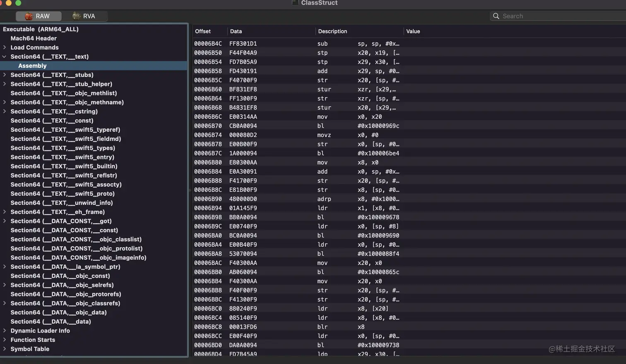626x364 pixels.
Task: Select Section64 (__TEXT,__swift5_entry)
Action: (63, 157)
